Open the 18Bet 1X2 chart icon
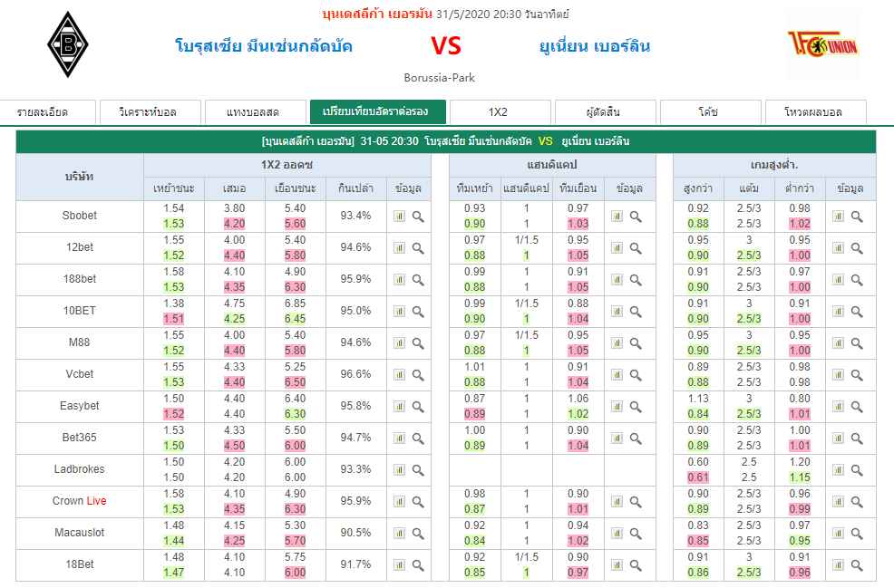The height and width of the screenshot is (588, 894). coord(399,565)
